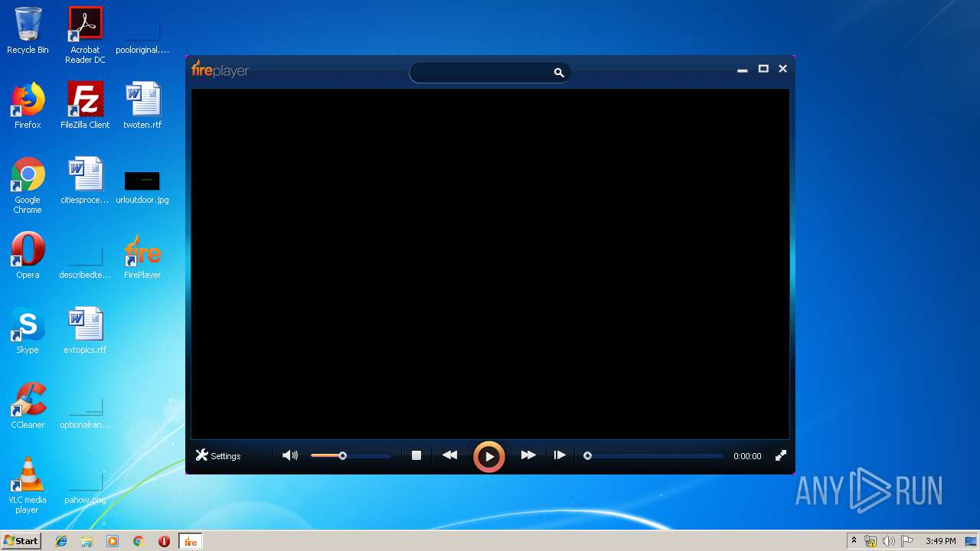Toggle fullscreen with the expand arrows icon

pos(781,455)
